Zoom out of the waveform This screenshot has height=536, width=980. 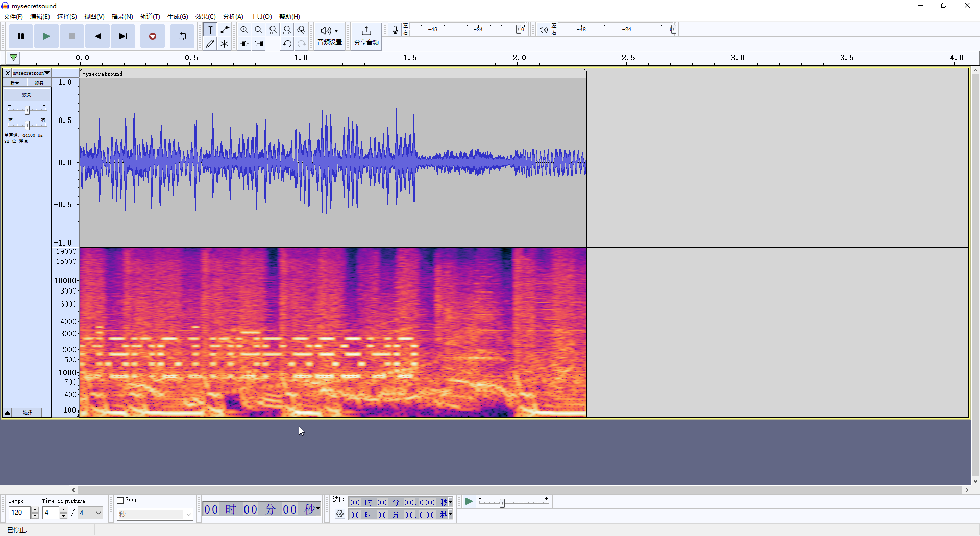259,30
